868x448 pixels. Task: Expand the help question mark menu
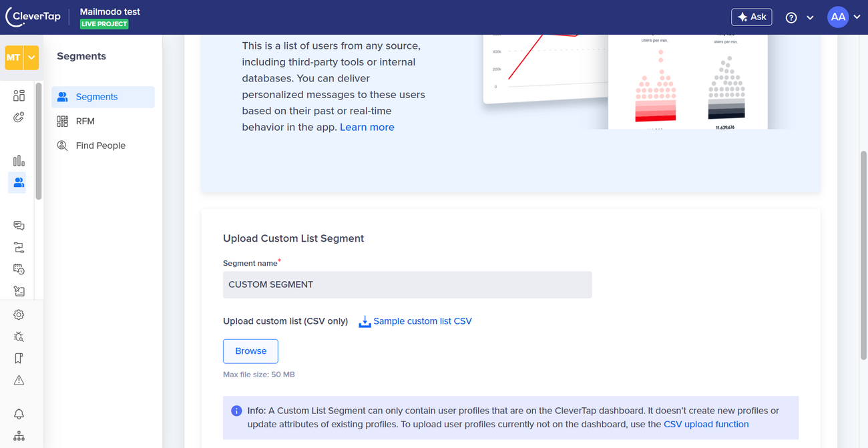(x=799, y=17)
